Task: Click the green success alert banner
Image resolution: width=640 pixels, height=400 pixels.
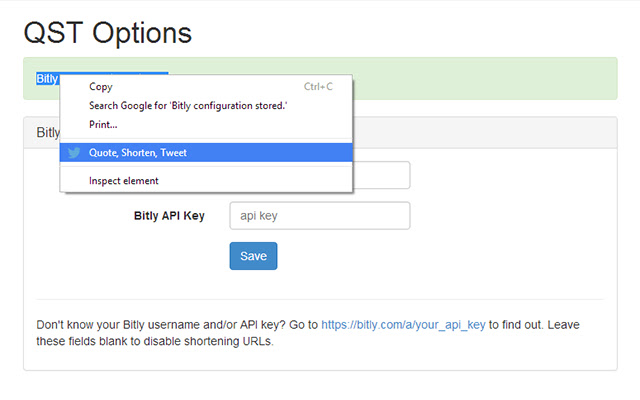Action: [x=480, y=79]
